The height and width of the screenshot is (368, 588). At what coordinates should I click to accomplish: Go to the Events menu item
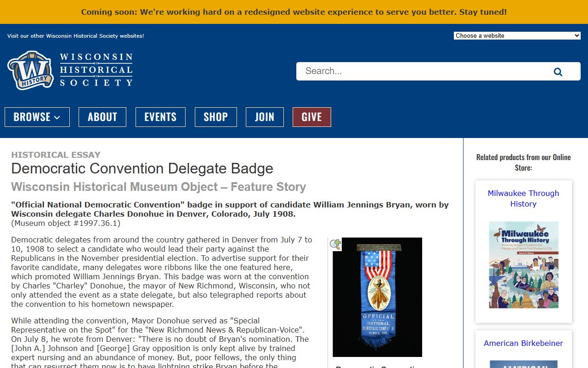160,117
